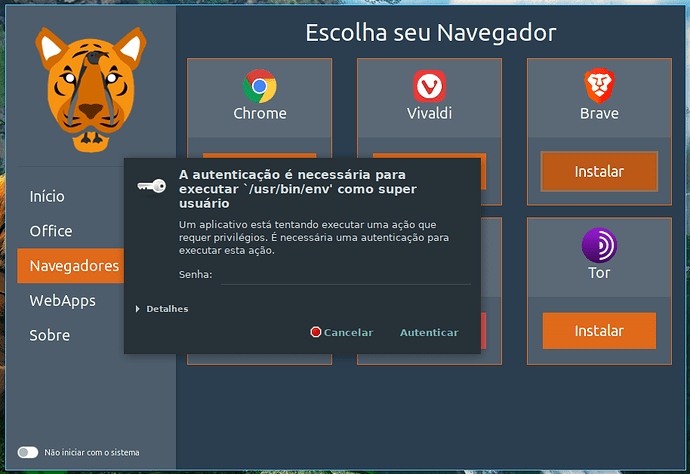The height and width of the screenshot is (474, 690).
Task: Click the Não iniciar com o sistema label
Action: (92, 452)
